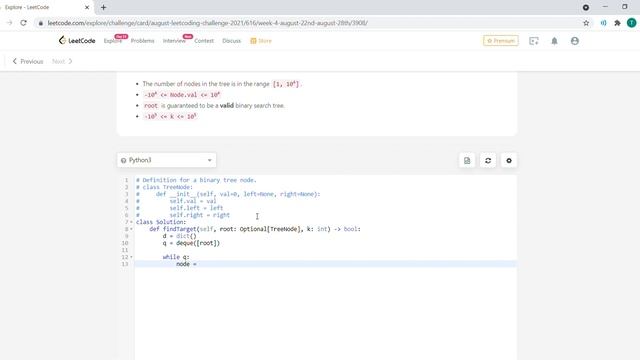Click the round icon left of the window minimize button
Viewport: 640px width, 360px height.
click(586, 7)
